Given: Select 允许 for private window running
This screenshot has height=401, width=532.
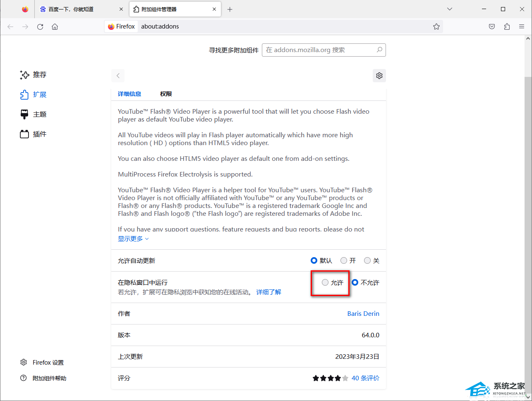Looking at the screenshot, I should pos(325,282).
